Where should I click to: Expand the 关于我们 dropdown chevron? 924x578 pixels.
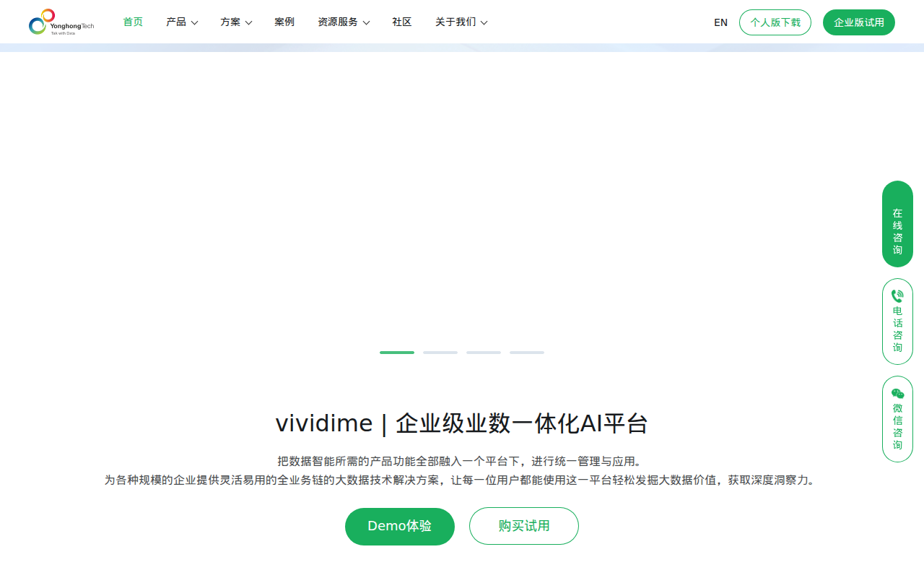click(x=484, y=23)
